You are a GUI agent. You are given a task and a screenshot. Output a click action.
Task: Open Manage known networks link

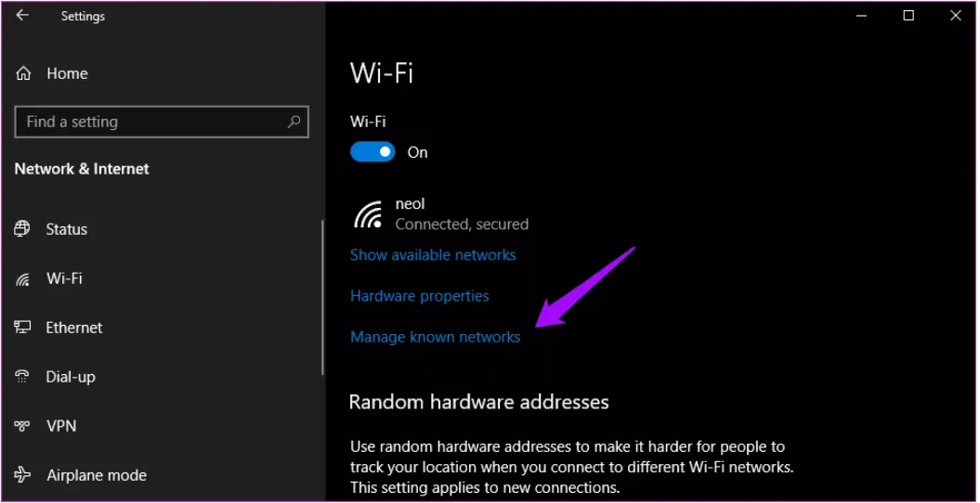point(435,337)
